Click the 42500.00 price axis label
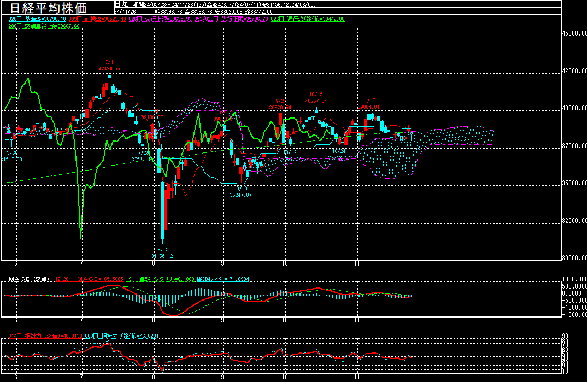This screenshot has height=382, width=588. tap(575, 71)
